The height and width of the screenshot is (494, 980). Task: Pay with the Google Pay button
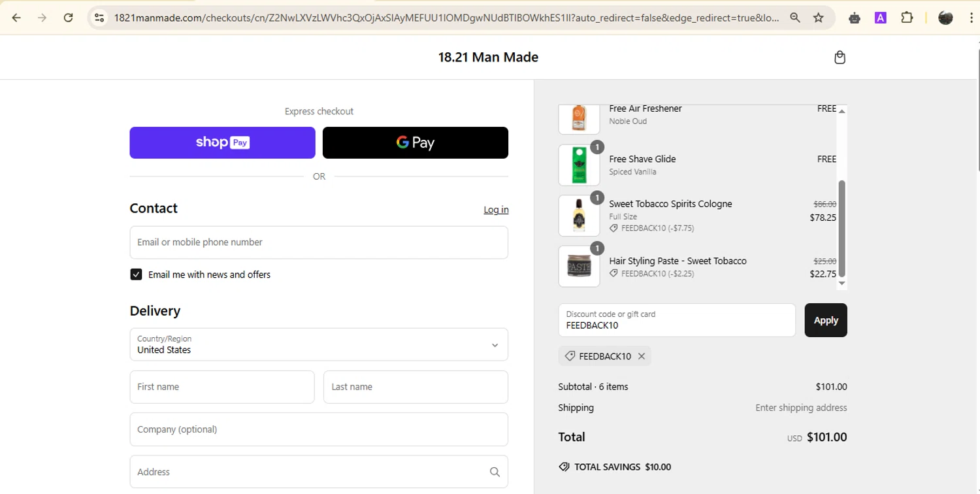[x=416, y=142]
